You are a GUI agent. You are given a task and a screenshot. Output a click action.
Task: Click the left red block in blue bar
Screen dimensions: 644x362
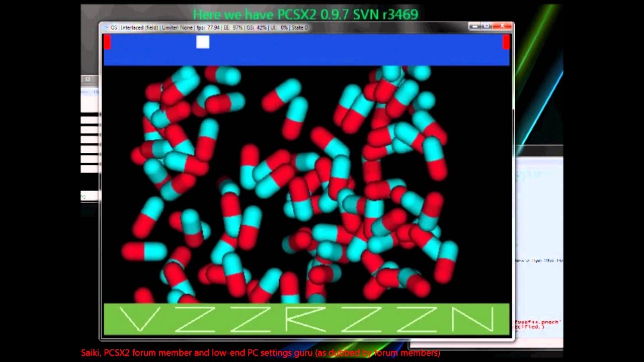[x=107, y=42]
